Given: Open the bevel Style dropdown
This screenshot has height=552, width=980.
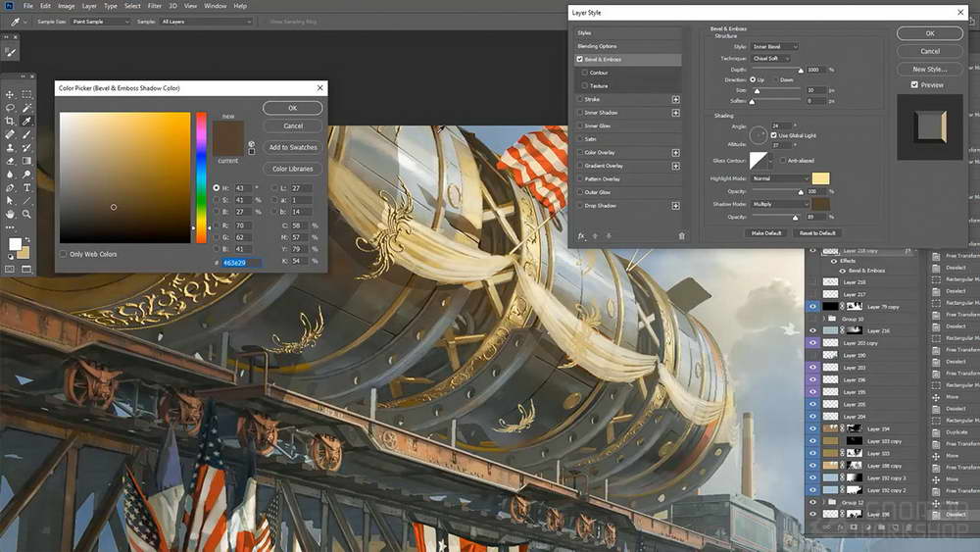Looking at the screenshot, I should click(774, 46).
